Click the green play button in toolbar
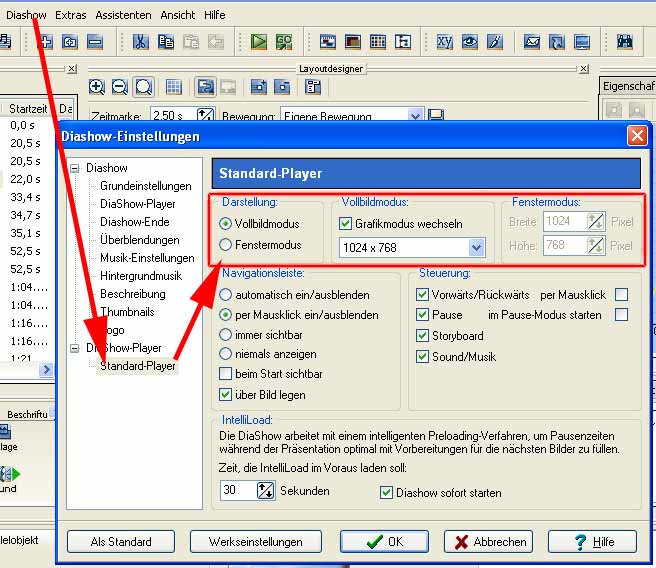 click(x=259, y=42)
